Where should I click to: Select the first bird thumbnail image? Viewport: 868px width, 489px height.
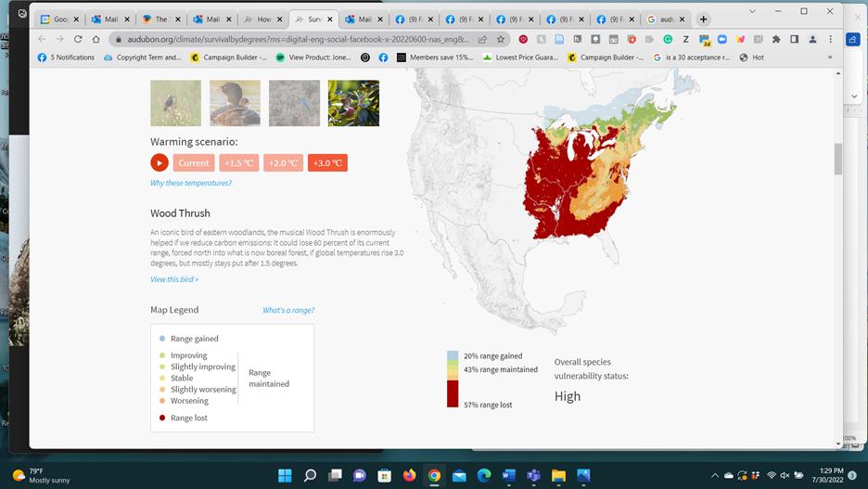[175, 103]
